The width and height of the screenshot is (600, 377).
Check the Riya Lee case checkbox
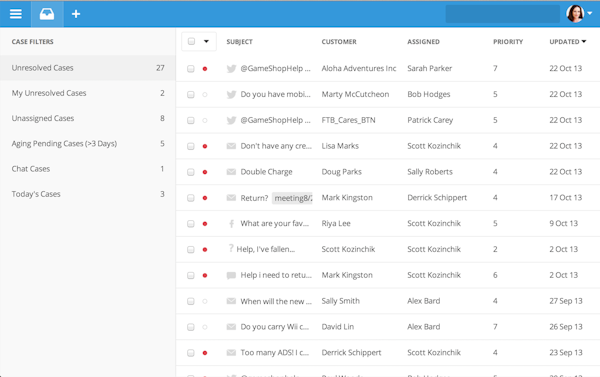pyautogui.click(x=191, y=224)
